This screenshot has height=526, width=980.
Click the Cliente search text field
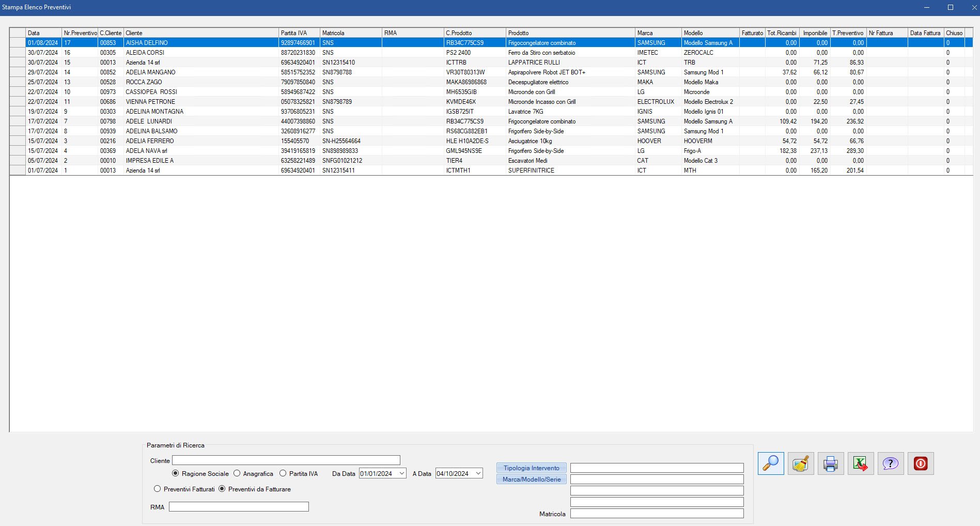click(x=286, y=460)
